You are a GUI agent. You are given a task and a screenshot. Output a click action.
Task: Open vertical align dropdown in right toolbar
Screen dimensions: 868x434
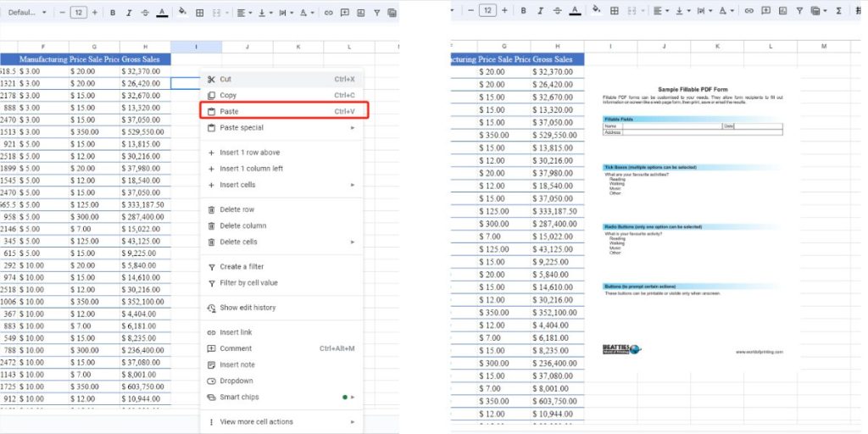click(x=682, y=10)
